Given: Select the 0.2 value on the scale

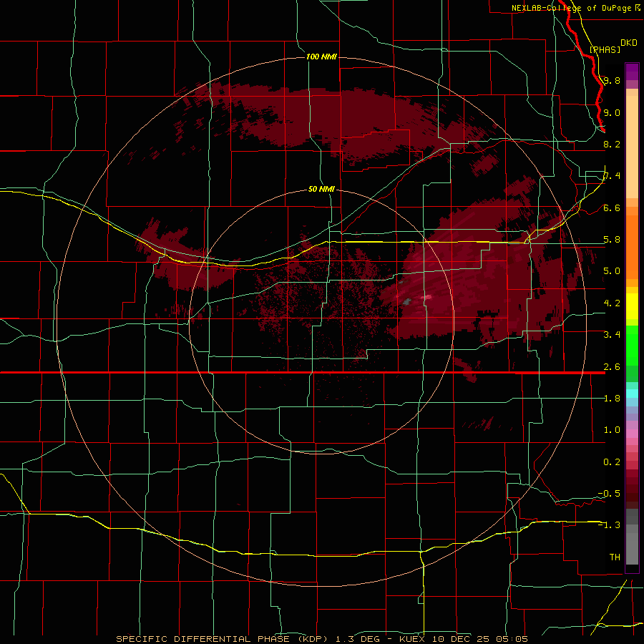Looking at the screenshot, I should [x=612, y=462].
